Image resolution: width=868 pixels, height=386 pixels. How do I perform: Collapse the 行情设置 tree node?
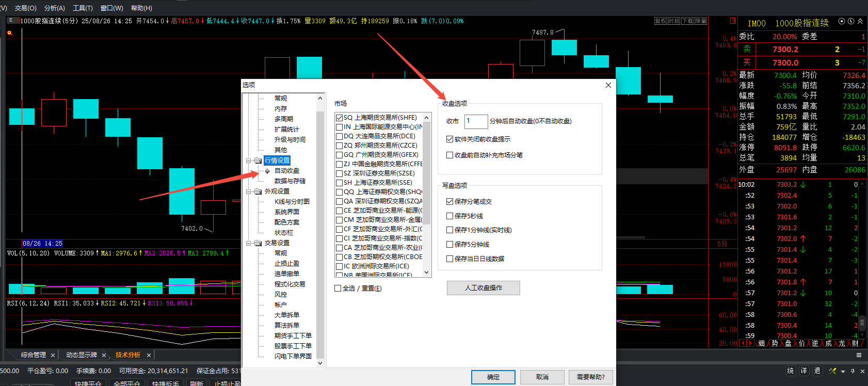[x=249, y=160]
